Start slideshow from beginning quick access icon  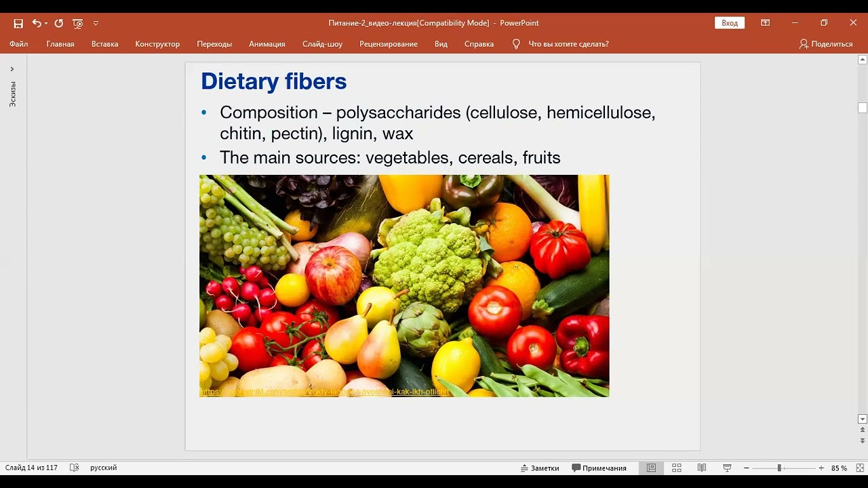[78, 23]
